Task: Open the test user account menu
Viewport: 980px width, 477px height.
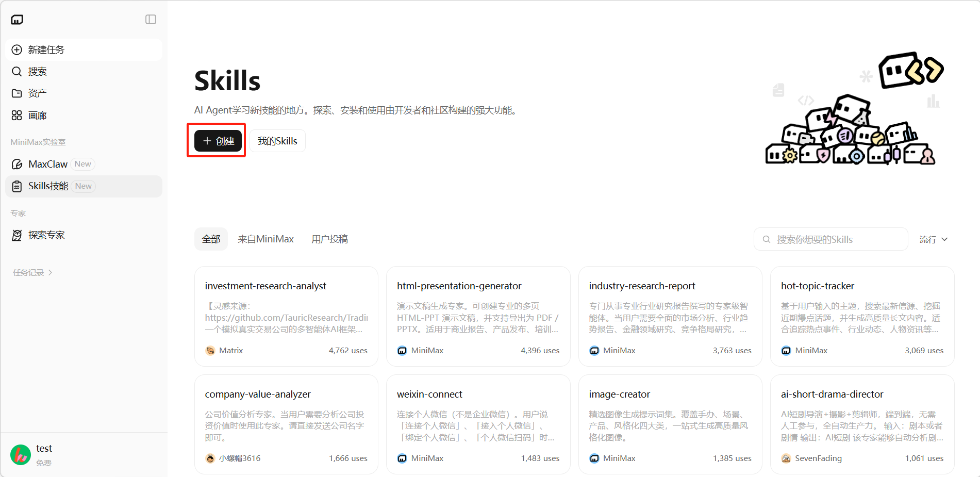Action: tap(44, 454)
